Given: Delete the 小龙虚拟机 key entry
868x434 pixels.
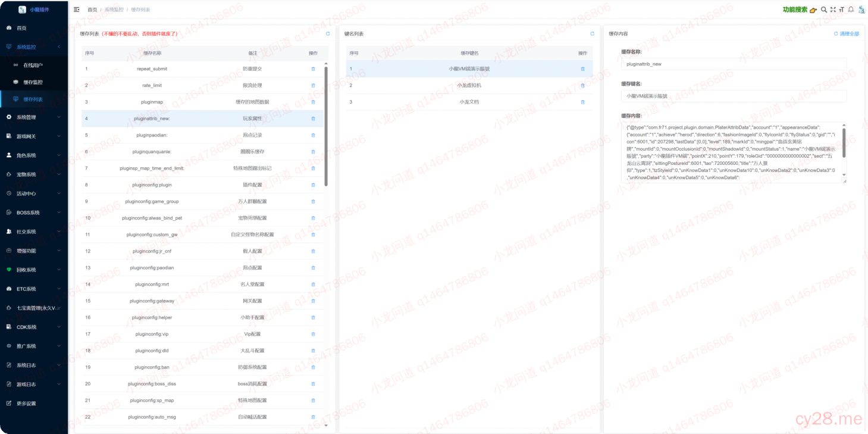Looking at the screenshot, I should click(x=582, y=86).
